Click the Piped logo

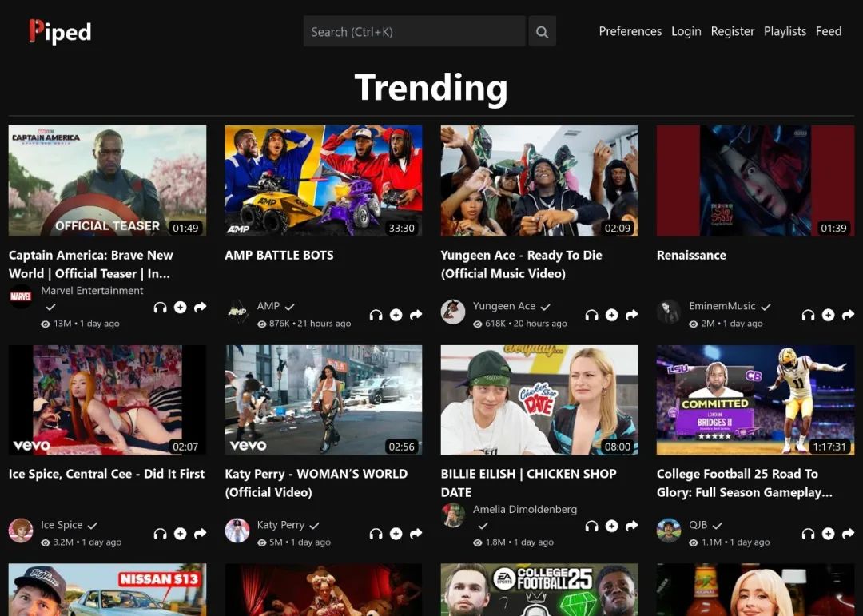click(x=60, y=31)
